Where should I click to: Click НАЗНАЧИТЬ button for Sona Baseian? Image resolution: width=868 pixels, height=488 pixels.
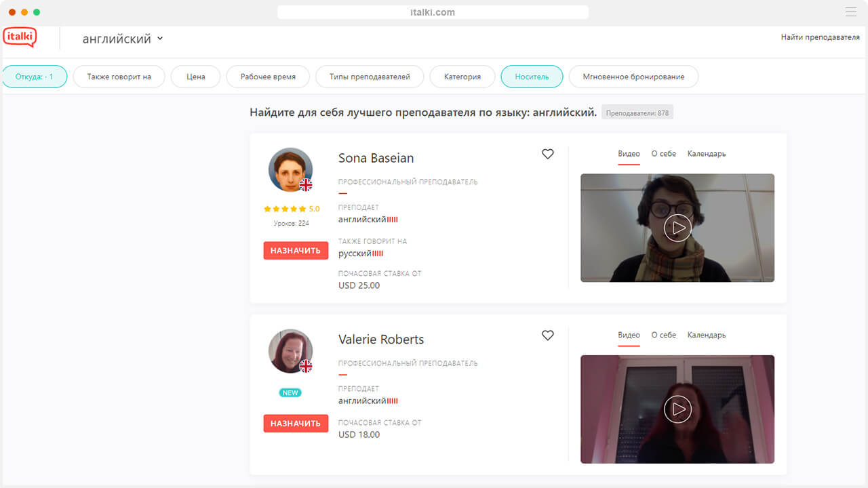[x=296, y=251]
